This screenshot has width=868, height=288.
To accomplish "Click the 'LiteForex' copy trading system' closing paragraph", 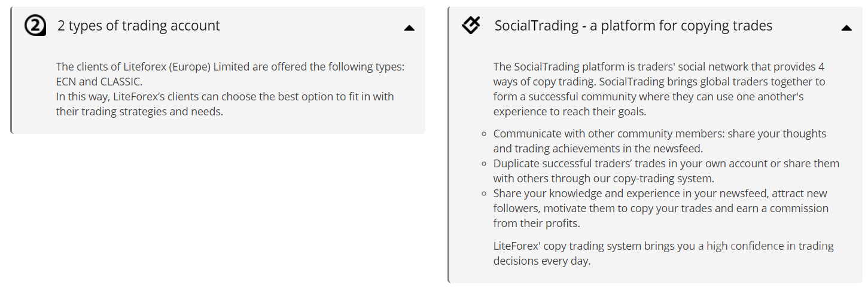I will click(x=663, y=253).
